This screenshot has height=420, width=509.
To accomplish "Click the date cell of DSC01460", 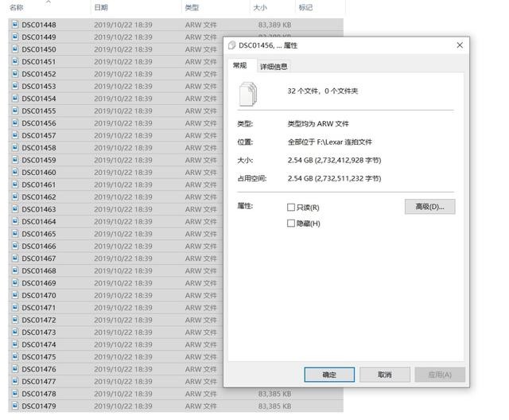I will tap(123, 173).
